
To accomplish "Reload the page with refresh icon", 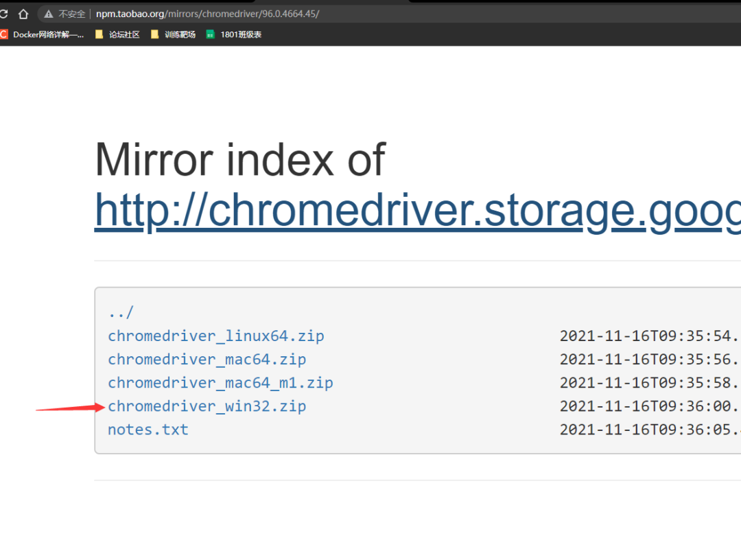I will 3,14.
